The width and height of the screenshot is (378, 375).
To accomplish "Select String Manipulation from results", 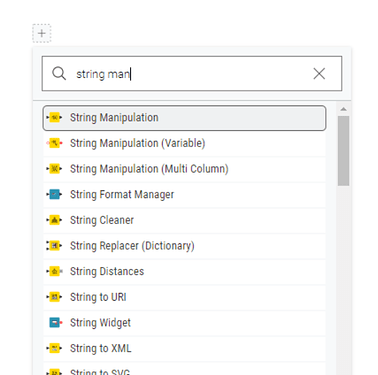I will (184, 118).
